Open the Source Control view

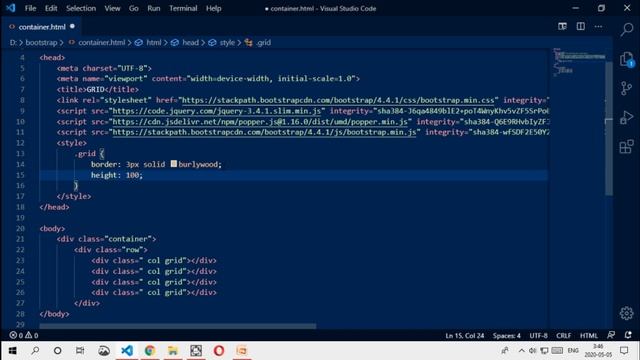pyautogui.click(x=626, y=88)
